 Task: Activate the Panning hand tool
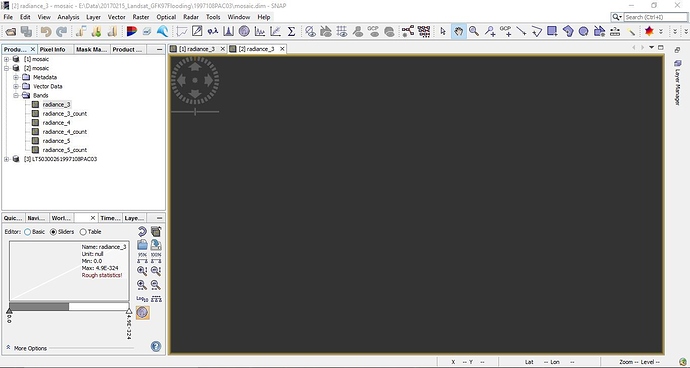(459, 31)
